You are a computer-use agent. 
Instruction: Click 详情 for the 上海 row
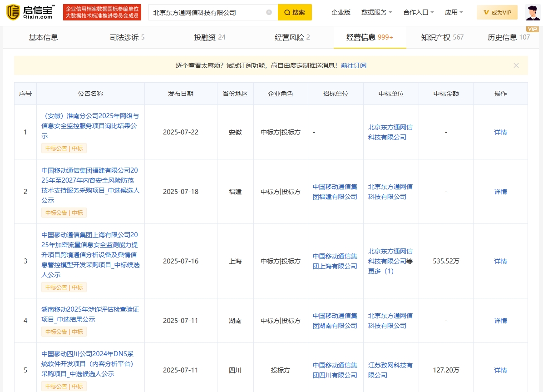500,261
